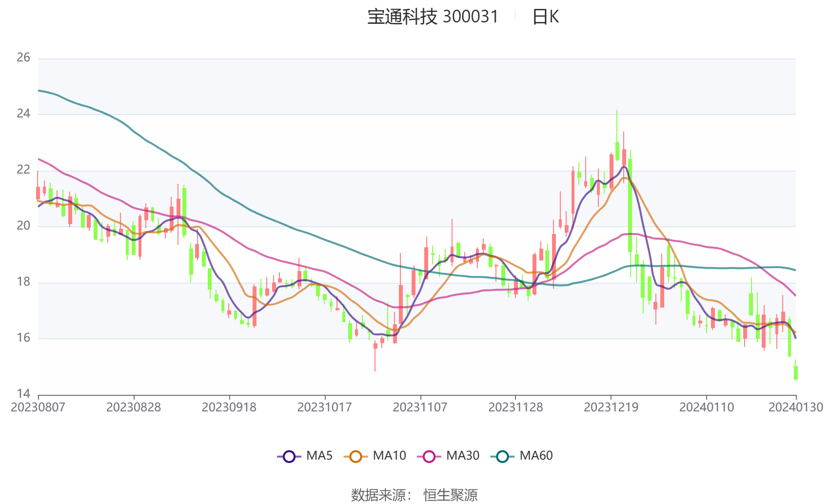Screen dimensions: 829x504
Task: Click the 14 price axis label
Action: 23,393
